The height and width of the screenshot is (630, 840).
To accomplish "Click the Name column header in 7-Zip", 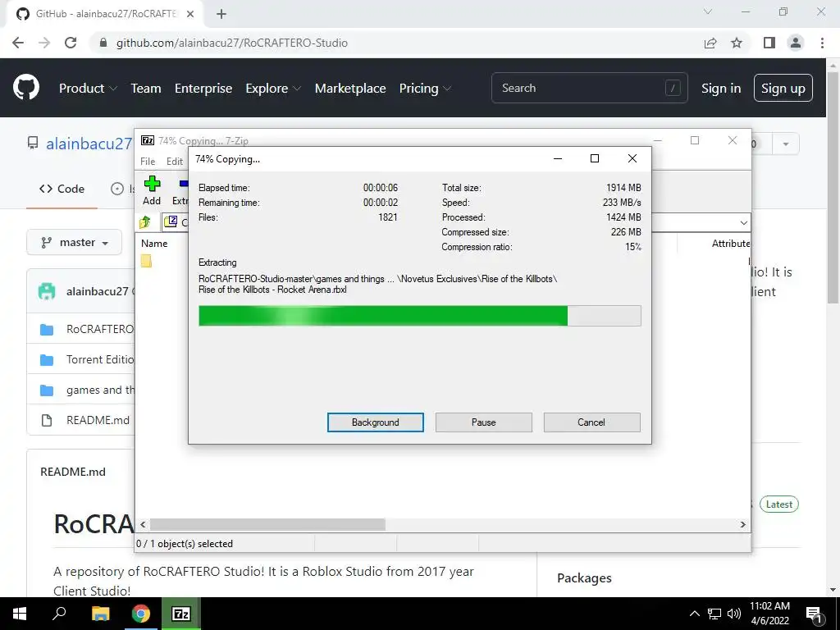I will pos(154,243).
